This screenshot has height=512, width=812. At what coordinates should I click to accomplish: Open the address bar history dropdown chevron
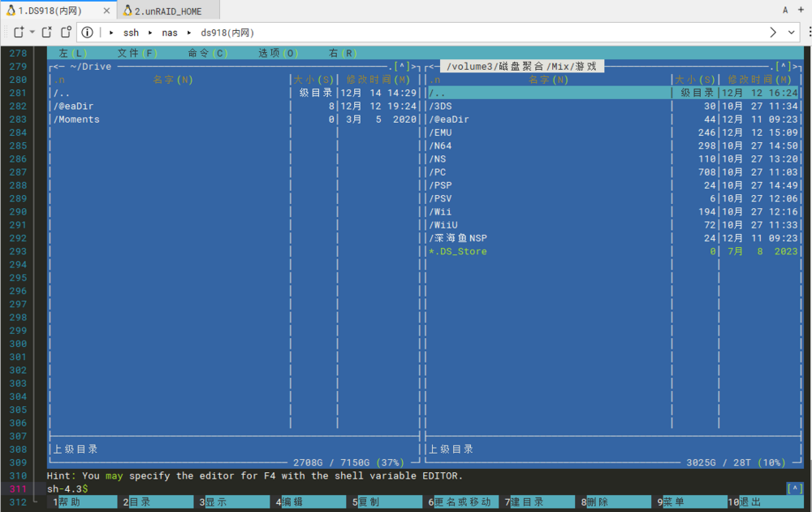coord(791,33)
